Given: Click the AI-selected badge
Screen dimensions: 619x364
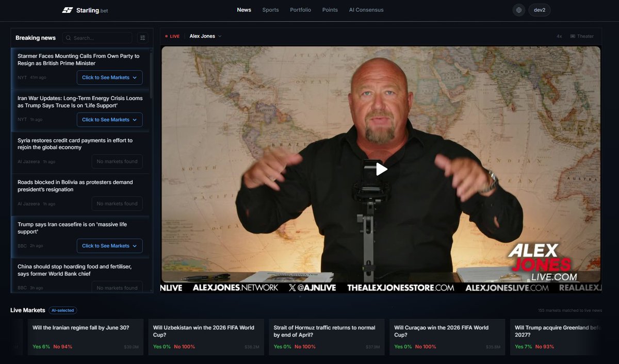Looking at the screenshot, I should (x=63, y=310).
